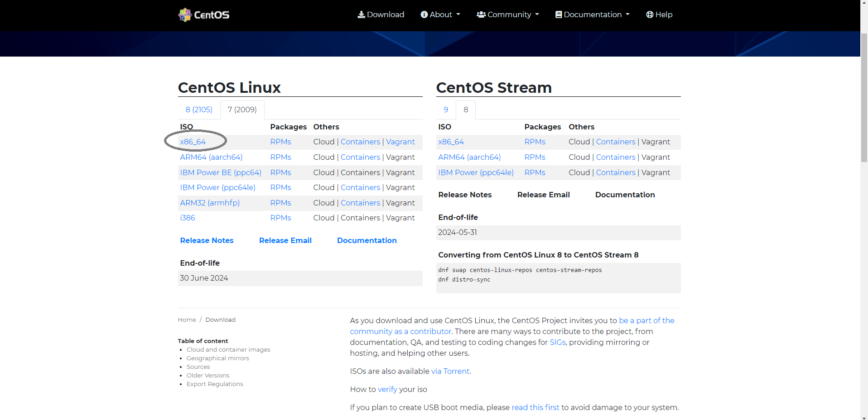This screenshot has height=420, width=868.
Task: Open 'be a part of the community' link
Action: click(646, 320)
